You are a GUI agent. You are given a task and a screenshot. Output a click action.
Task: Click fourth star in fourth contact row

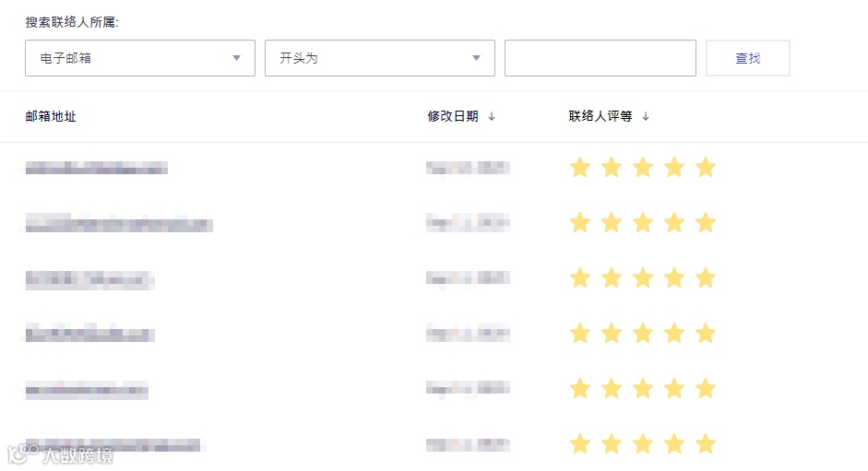point(673,333)
